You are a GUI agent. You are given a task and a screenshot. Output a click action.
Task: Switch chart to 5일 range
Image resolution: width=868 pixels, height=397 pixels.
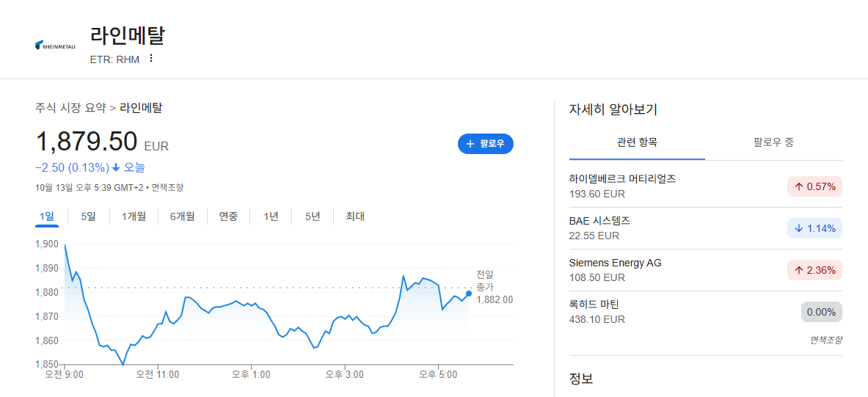coord(88,216)
